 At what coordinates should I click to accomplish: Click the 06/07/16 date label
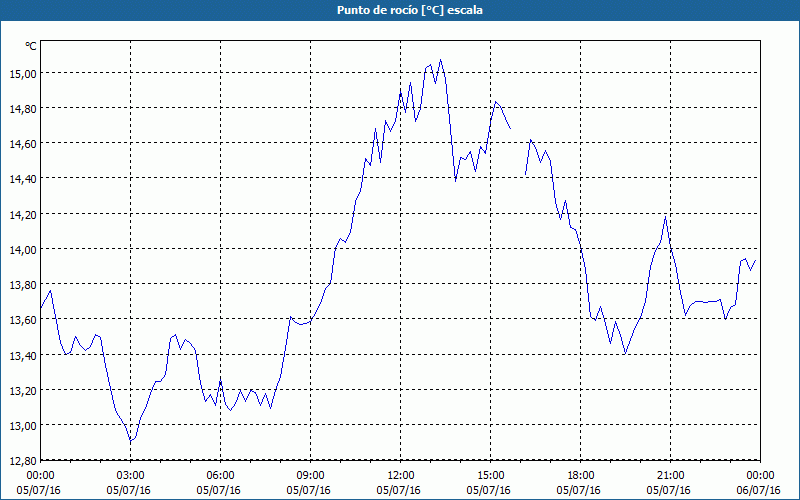click(758, 490)
